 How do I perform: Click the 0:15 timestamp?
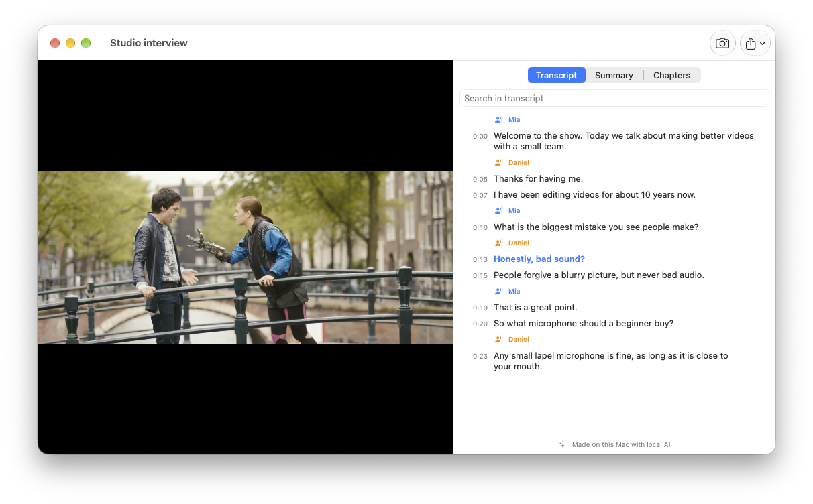480,275
